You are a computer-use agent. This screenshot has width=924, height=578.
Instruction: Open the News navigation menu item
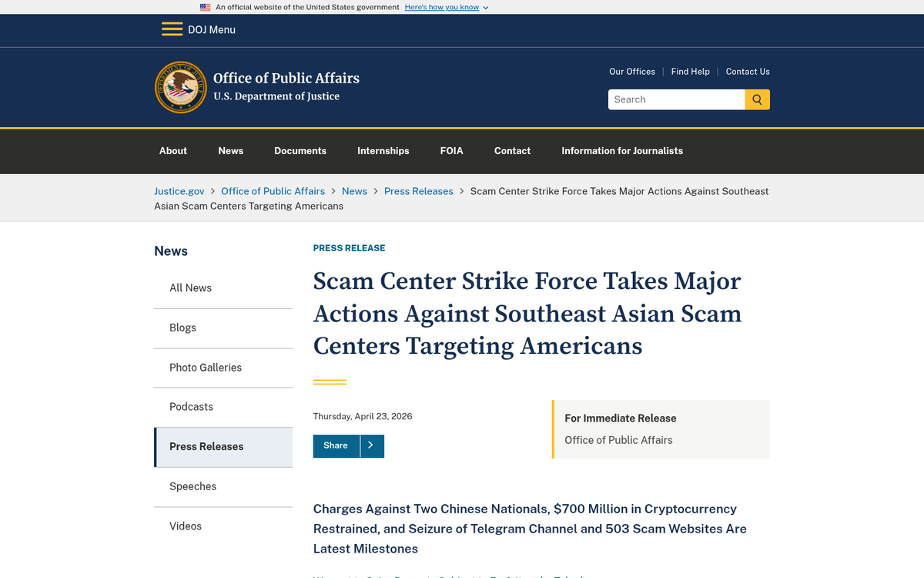pyautogui.click(x=230, y=150)
